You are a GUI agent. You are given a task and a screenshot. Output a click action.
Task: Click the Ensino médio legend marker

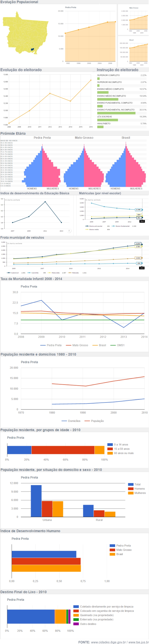(x=87, y=229)
